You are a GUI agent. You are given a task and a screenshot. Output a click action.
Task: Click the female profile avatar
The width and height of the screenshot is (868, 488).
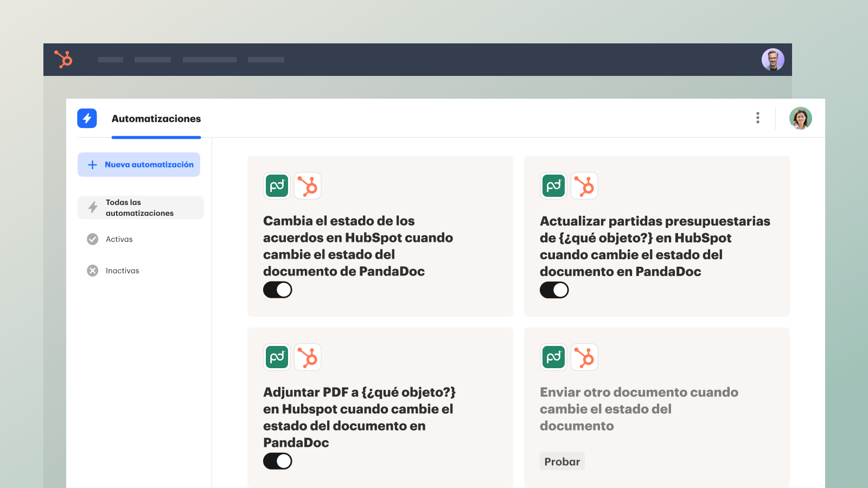[x=800, y=118]
